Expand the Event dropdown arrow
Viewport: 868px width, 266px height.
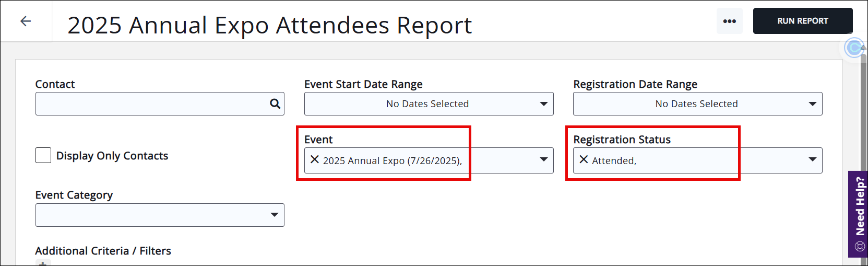(544, 160)
